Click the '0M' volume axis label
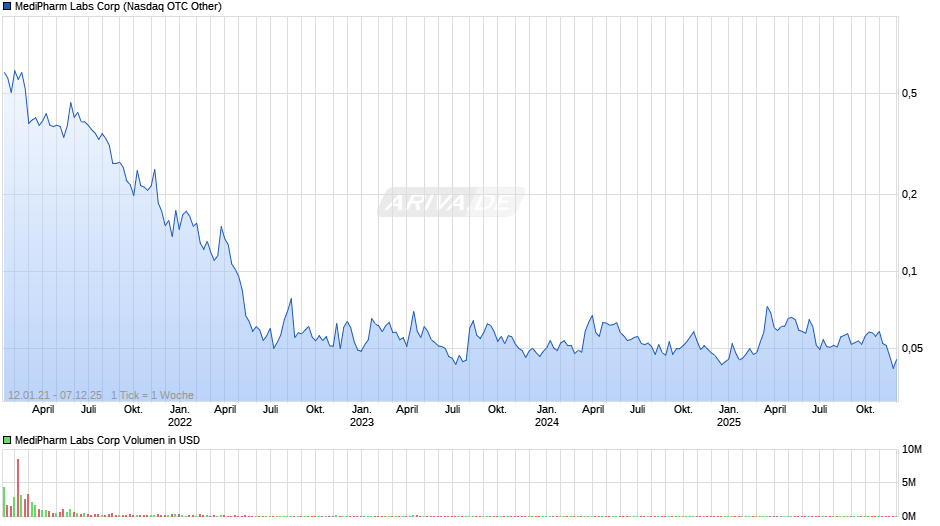 pyautogui.click(x=909, y=516)
